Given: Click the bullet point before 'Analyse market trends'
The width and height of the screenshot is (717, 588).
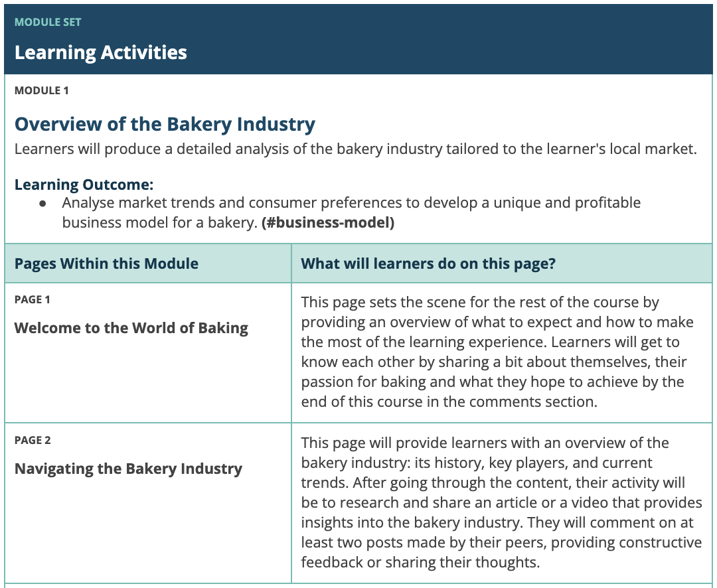Looking at the screenshot, I should coord(43,203).
